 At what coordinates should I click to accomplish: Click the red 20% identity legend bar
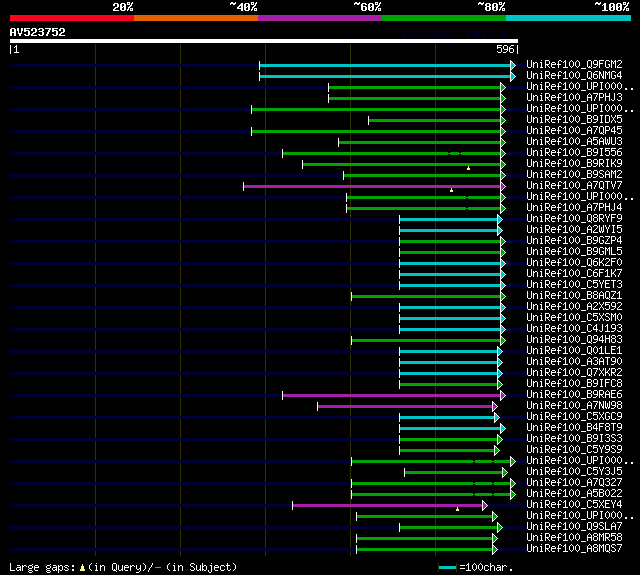tap(72, 18)
